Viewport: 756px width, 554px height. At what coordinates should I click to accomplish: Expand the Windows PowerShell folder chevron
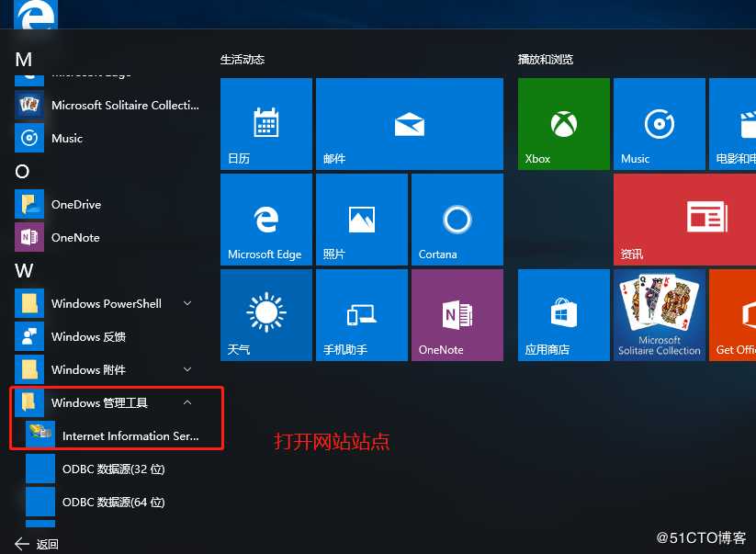coord(187,303)
